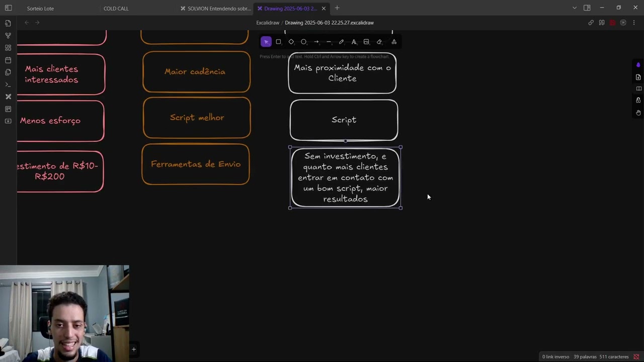Select the Script melhor box
The image size is (644, 362).
pos(197,118)
